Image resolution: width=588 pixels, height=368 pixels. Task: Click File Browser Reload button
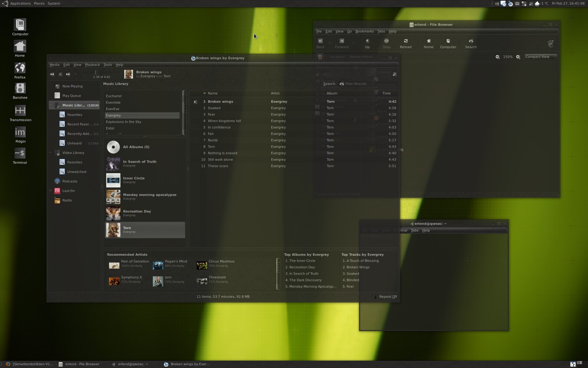click(x=405, y=44)
